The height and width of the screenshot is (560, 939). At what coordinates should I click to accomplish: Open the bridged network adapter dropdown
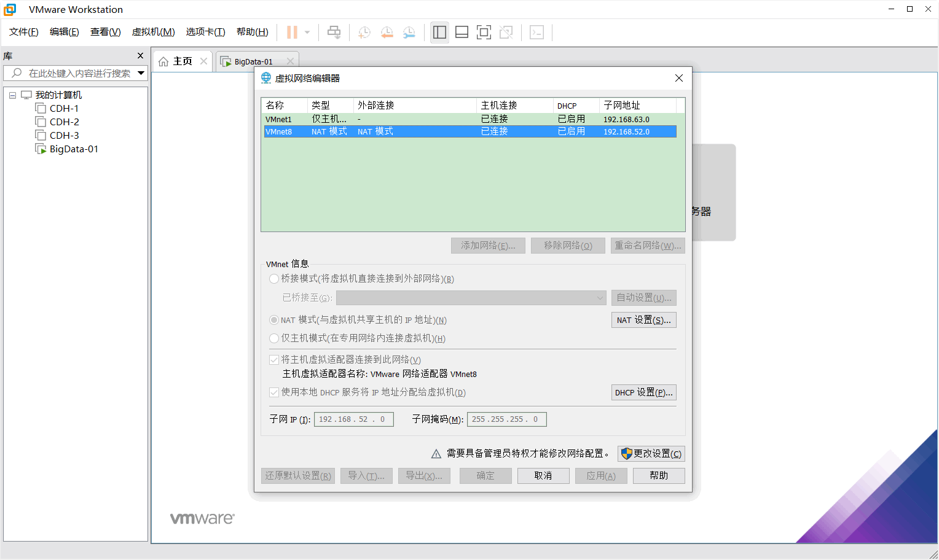click(x=600, y=298)
